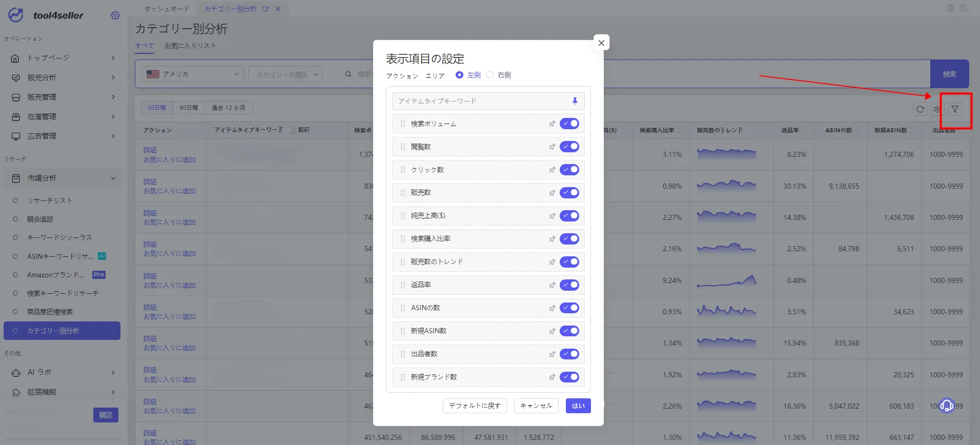Click the 出品者数 row label in dialog
Viewport: 980px width, 445px height.
coord(424,354)
